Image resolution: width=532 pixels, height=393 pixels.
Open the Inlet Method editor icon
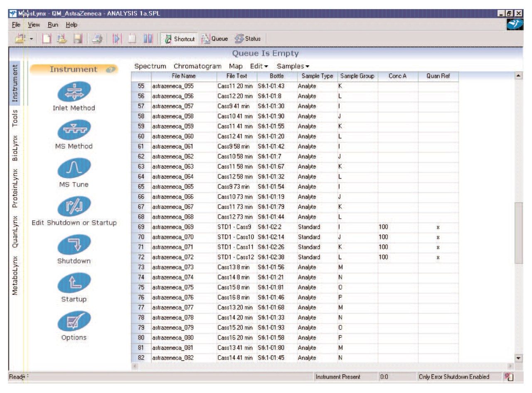coord(74,91)
